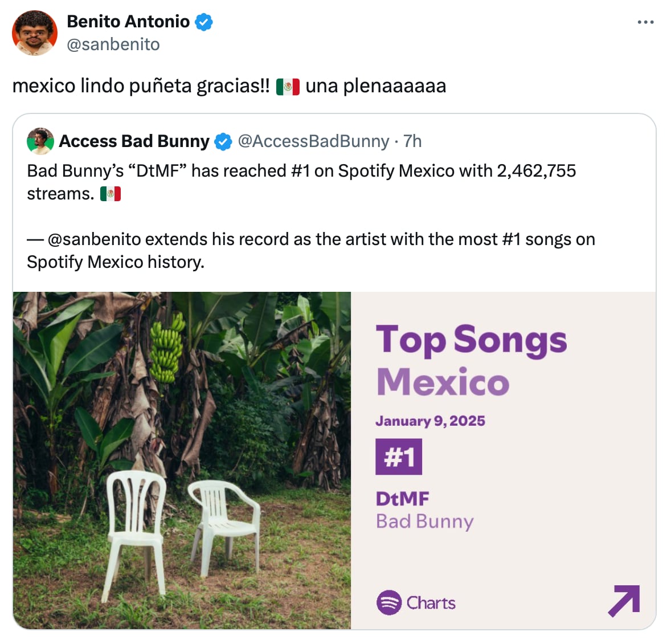Viewport: 671px width, 644px height.
Task: Click Access Bad Bunny's verified checkmark
Action: tap(223, 141)
